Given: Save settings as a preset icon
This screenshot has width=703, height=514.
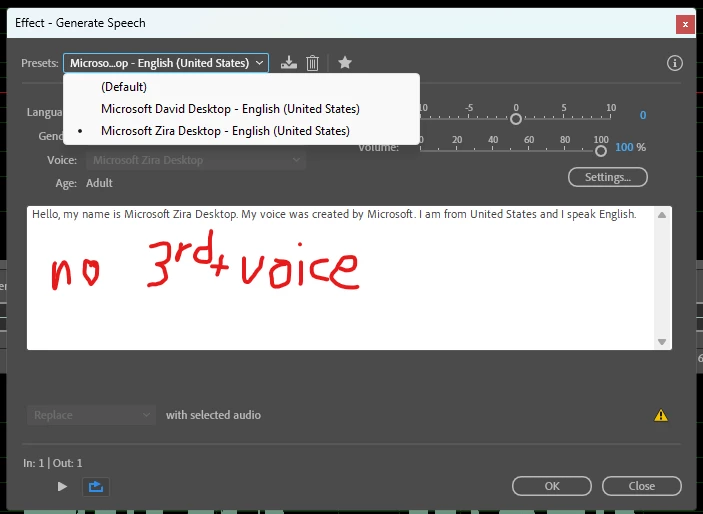Looking at the screenshot, I should (289, 63).
